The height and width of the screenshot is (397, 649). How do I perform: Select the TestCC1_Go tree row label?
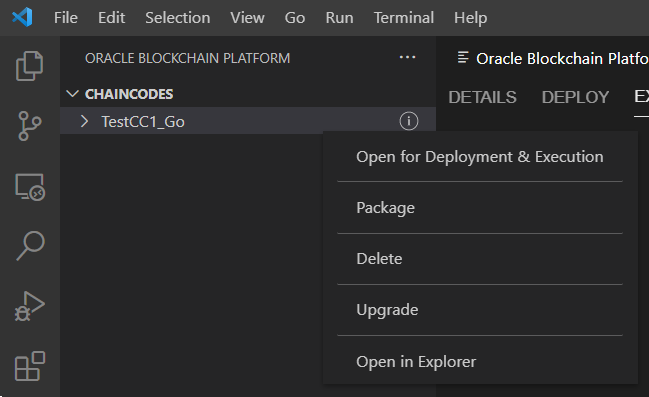click(x=143, y=122)
